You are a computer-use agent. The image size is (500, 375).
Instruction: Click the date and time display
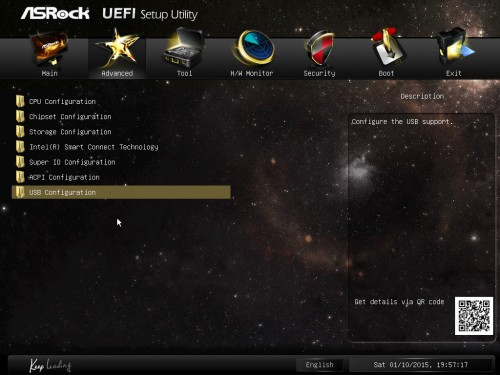click(421, 365)
